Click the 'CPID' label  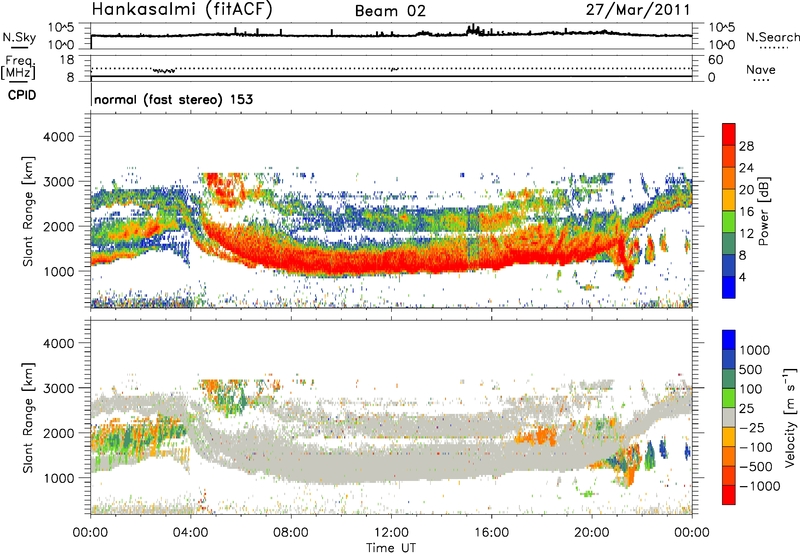22,95
